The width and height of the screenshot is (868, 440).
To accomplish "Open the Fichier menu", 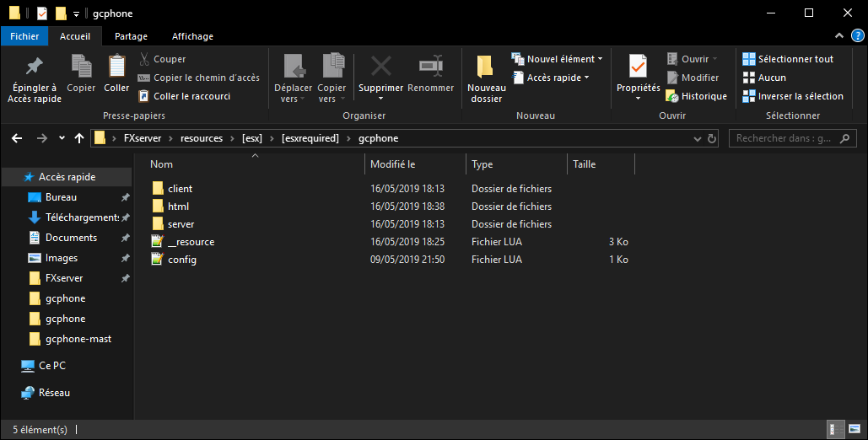I will coord(24,36).
